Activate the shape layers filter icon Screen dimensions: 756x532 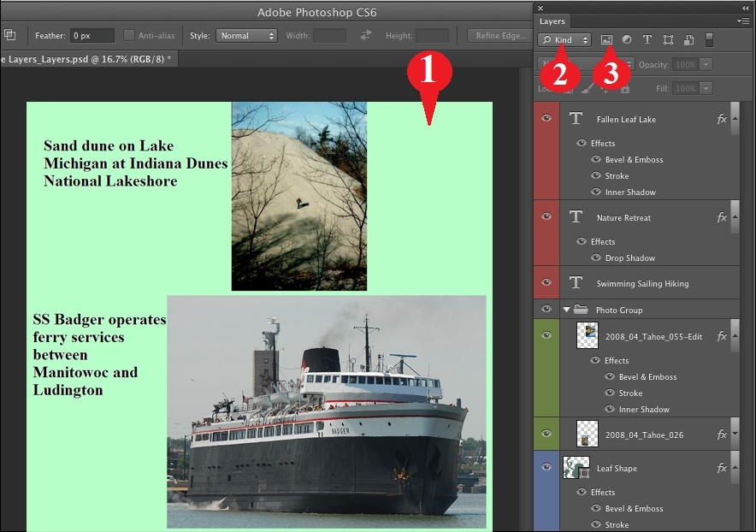point(669,39)
